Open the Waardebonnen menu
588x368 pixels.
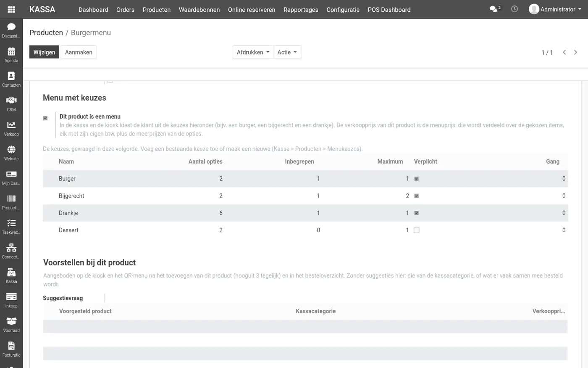pyautogui.click(x=199, y=10)
